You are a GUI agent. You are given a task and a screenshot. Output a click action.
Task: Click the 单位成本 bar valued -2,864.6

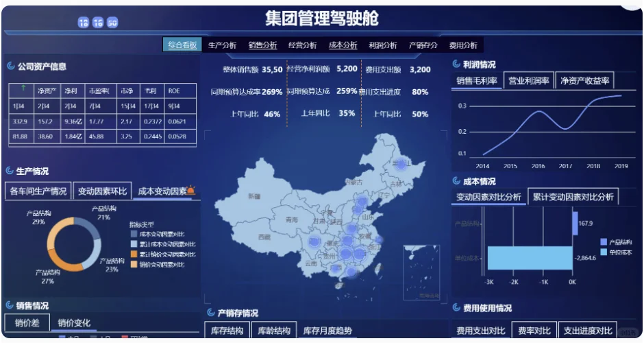click(530, 258)
